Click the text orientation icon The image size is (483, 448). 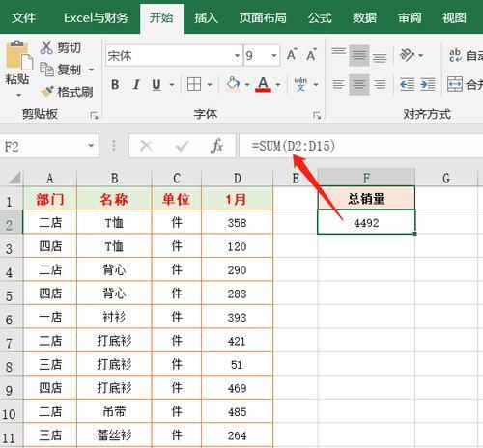(407, 55)
